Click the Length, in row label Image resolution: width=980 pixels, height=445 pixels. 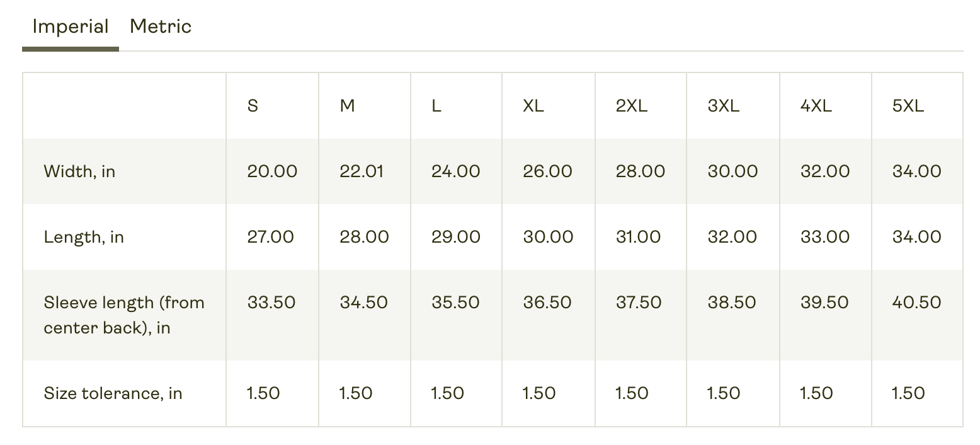click(x=84, y=237)
